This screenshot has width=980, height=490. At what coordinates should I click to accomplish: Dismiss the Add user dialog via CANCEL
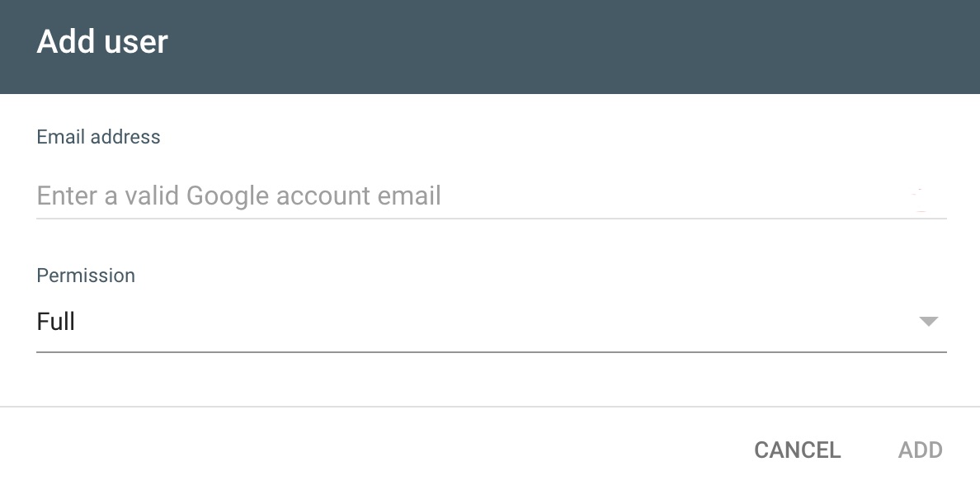(x=797, y=450)
